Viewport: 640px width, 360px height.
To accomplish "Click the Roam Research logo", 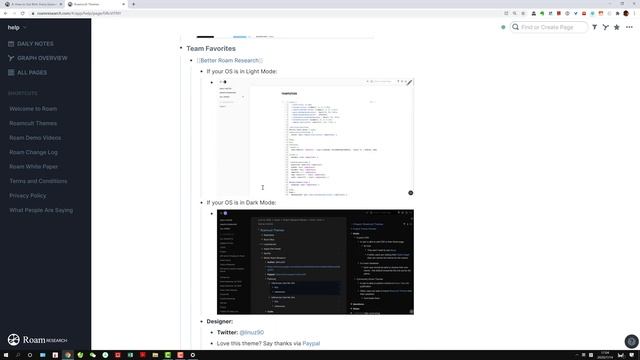I will pyautogui.click(x=37, y=340).
